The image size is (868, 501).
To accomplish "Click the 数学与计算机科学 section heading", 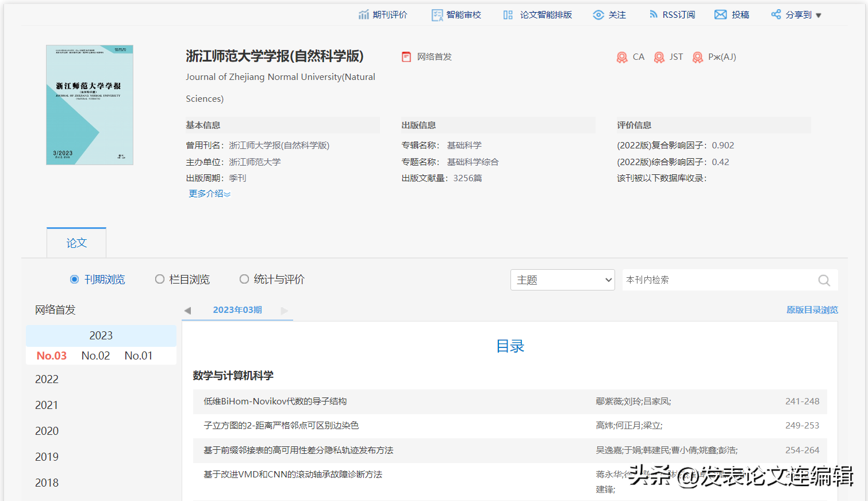I will (x=233, y=376).
